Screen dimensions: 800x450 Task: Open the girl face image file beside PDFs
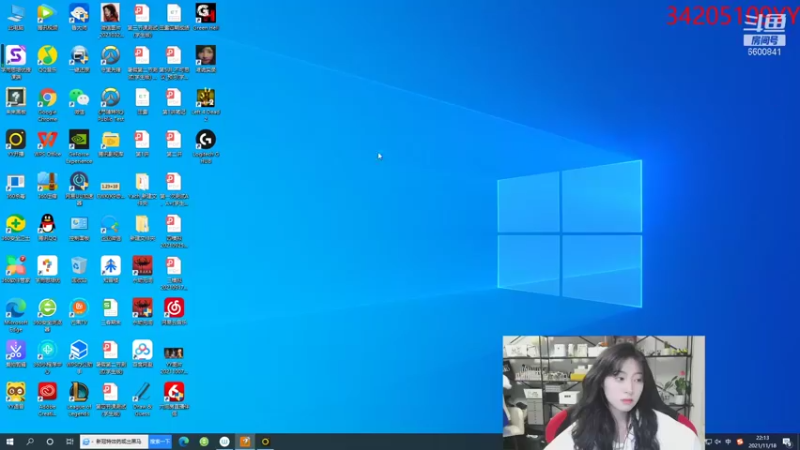[206, 59]
